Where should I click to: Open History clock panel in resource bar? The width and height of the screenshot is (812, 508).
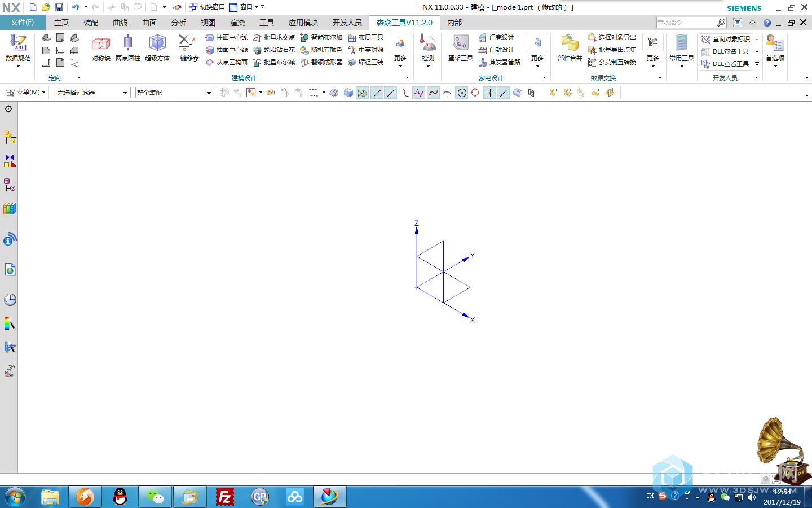tap(10, 300)
